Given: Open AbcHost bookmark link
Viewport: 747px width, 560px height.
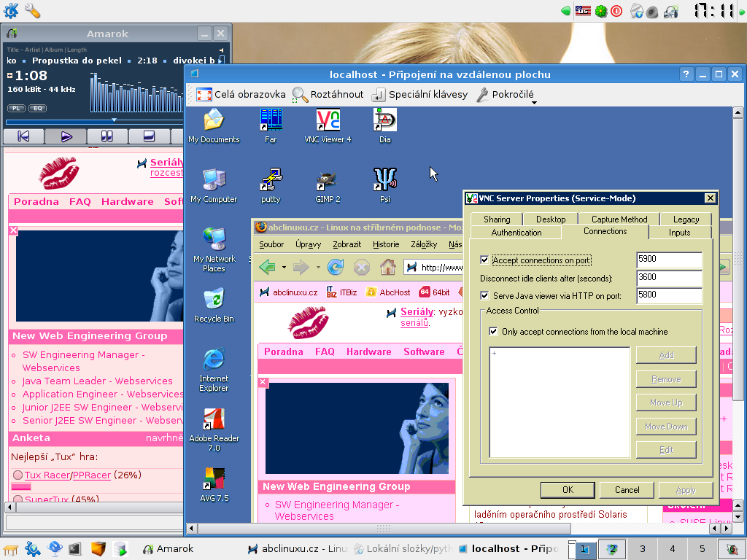Looking at the screenshot, I should pyautogui.click(x=388, y=292).
